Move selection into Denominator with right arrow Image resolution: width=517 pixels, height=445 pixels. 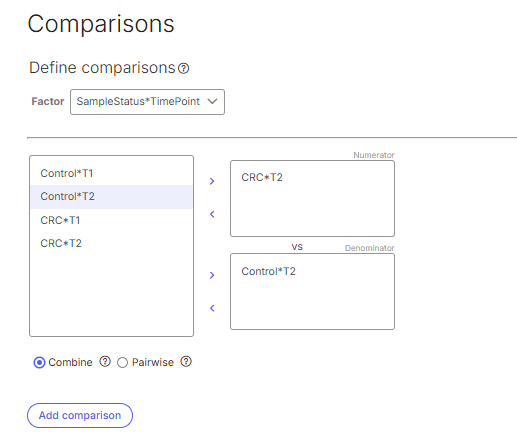(212, 275)
